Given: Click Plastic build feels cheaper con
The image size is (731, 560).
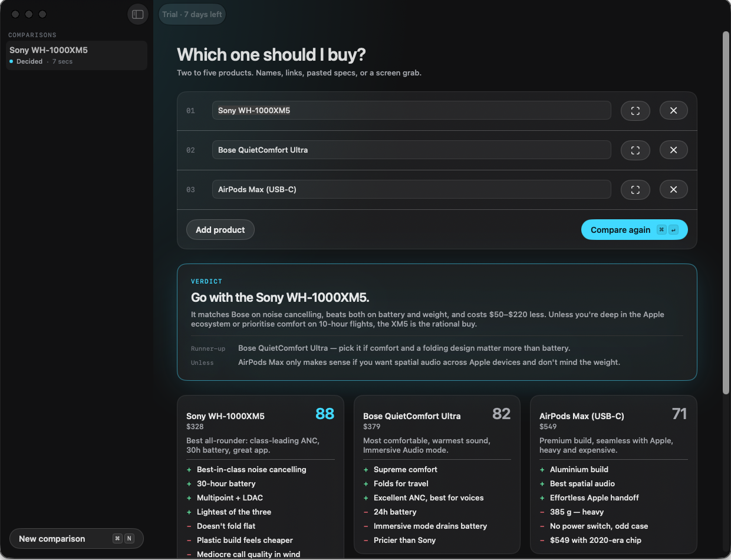Looking at the screenshot, I should pyautogui.click(x=245, y=541).
